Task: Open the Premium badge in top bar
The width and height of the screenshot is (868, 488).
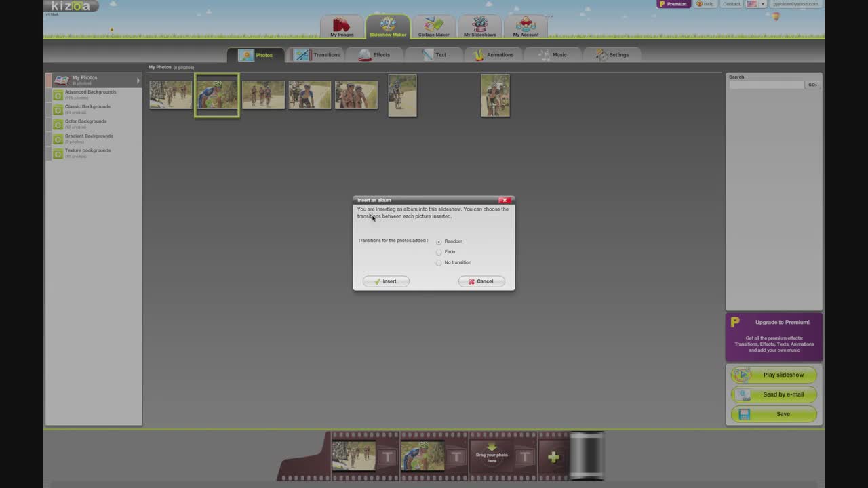Action: [673, 4]
